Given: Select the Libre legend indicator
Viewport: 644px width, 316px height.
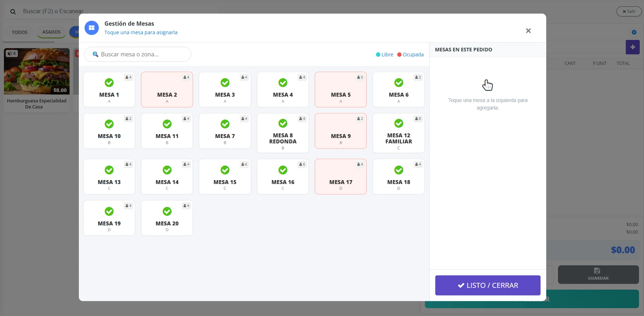Looking at the screenshot, I should 384,55.
